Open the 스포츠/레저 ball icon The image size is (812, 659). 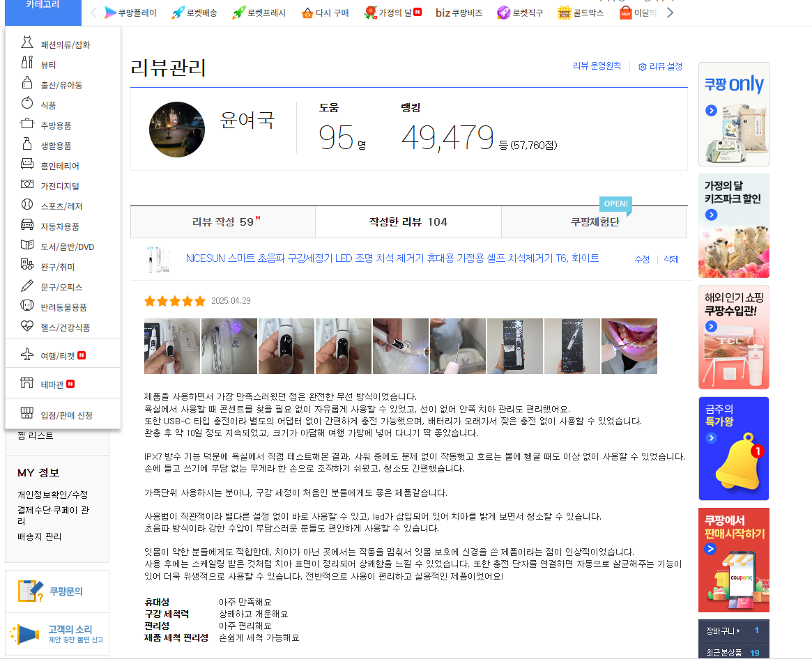coord(27,204)
